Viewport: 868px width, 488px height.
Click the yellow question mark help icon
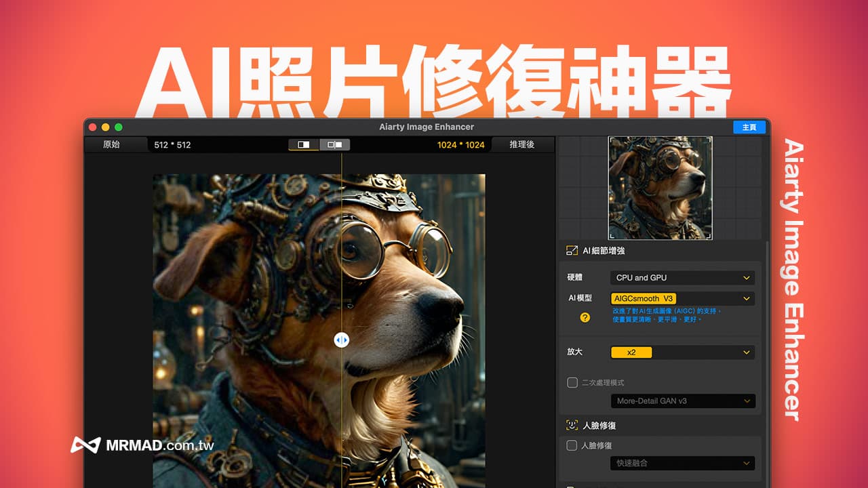(x=585, y=317)
